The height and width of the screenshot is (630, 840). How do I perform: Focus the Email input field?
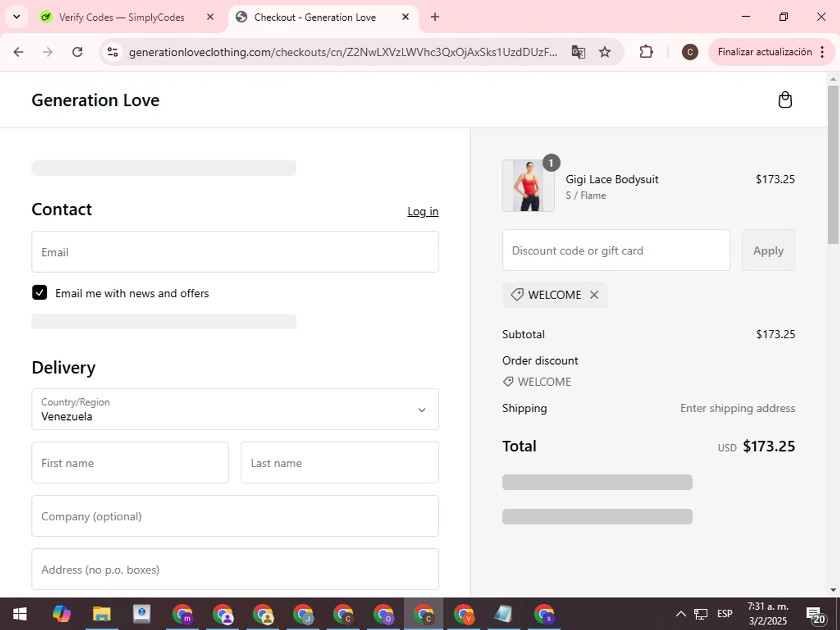point(235,252)
